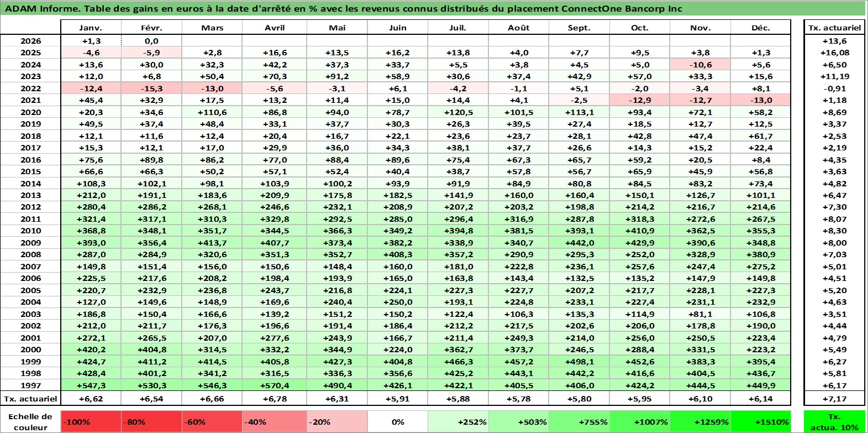Image resolution: width=868 pixels, height=433 pixels.
Task: Select the +89,8 cell in 2016 row
Action: [x=151, y=160]
